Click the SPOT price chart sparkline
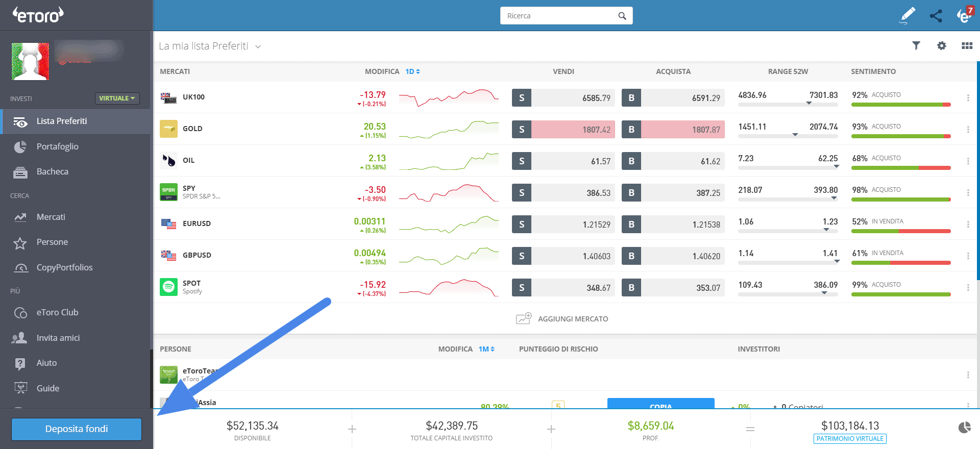The image size is (980, 449). (x=449, y=287)
